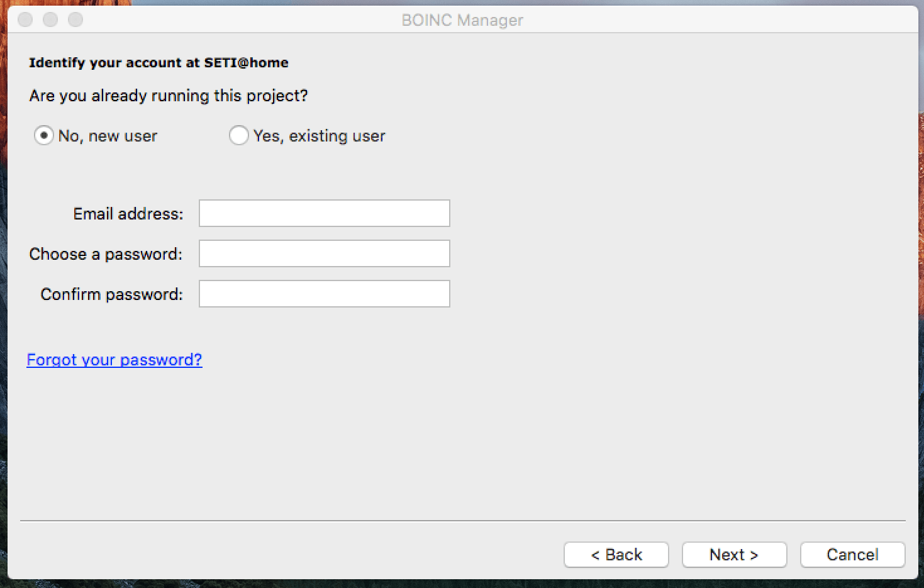The height and width of the screenshot is (588, 924).
Task: Minimize the BOINC Manager window
Action: [50, 19]
